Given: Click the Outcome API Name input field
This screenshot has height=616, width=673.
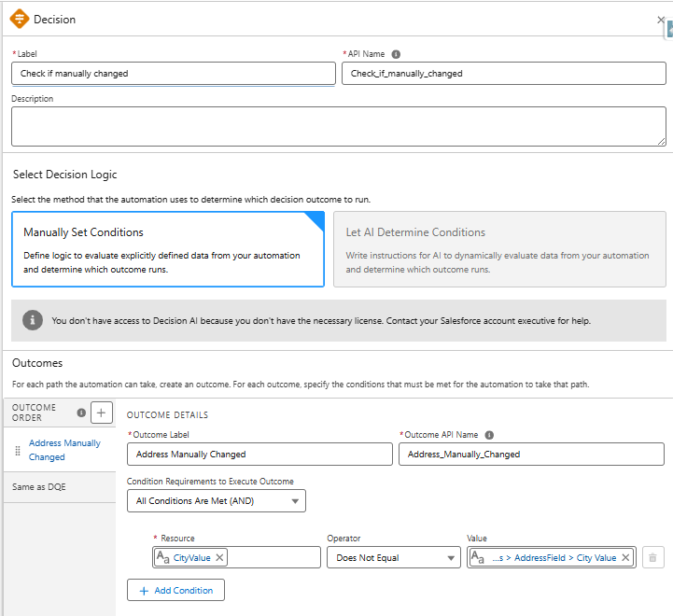Looking at the screenshot, I should point(531,455).
